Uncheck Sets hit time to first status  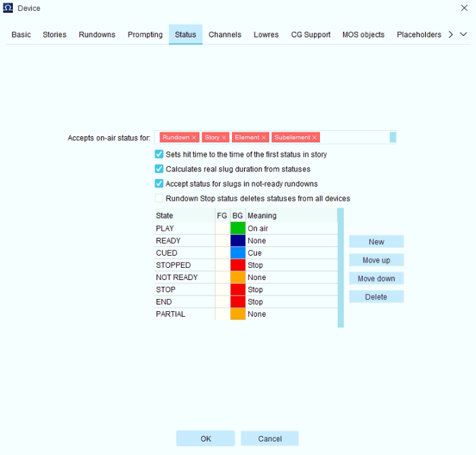(x=159, y=154)
